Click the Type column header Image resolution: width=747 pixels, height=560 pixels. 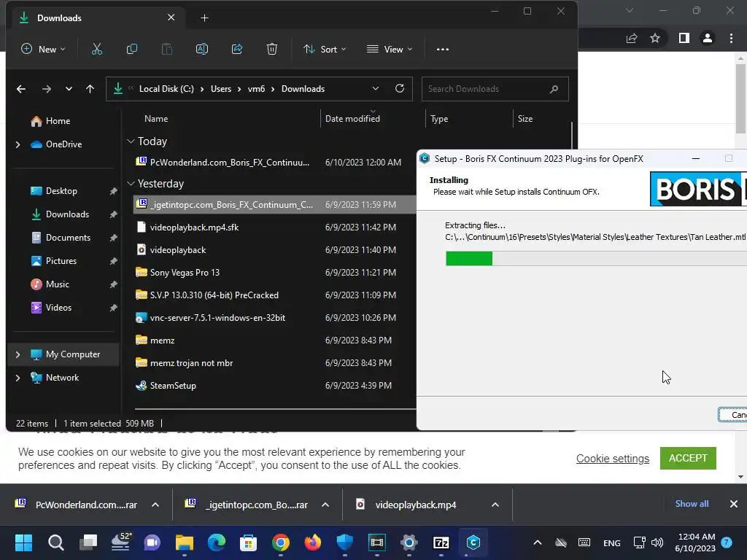pos(439,119)
